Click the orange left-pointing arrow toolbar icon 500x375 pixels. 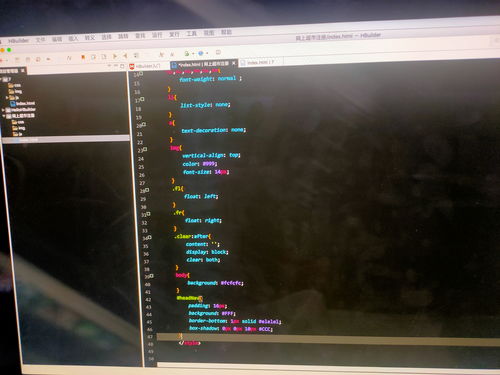pyautogui.click(x=125, y=56)
